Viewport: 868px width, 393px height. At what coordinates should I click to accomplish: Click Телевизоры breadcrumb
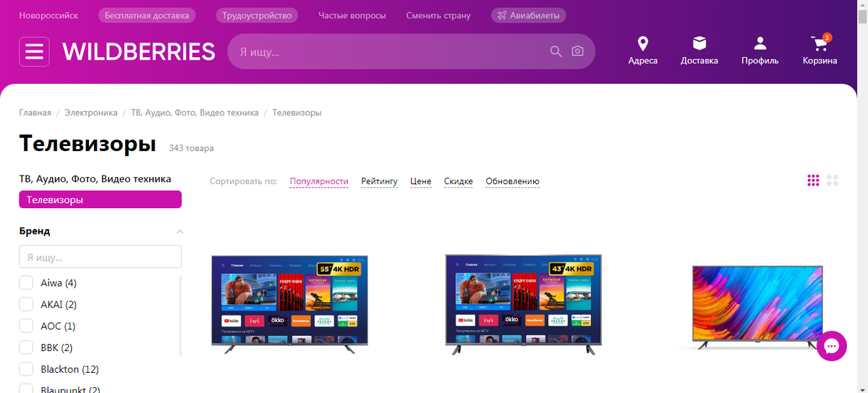coord(297,113)
